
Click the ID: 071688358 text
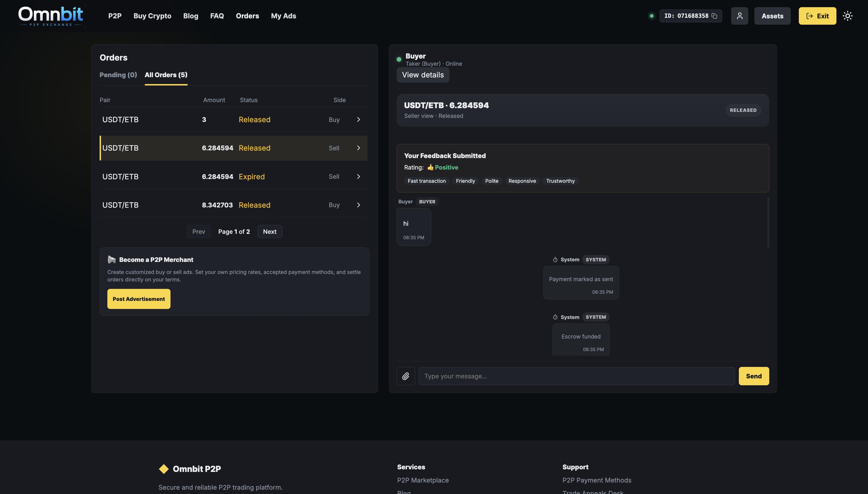686,16
